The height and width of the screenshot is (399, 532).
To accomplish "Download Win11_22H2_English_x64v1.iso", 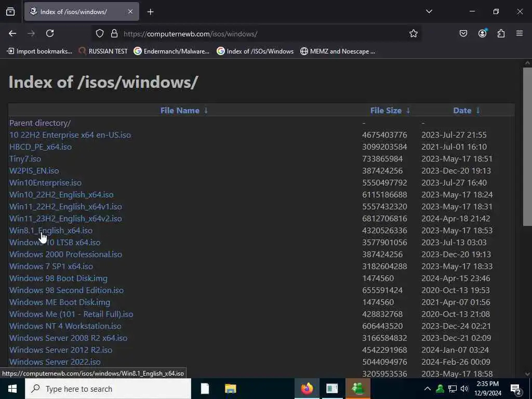I will [x=65, y=206].
